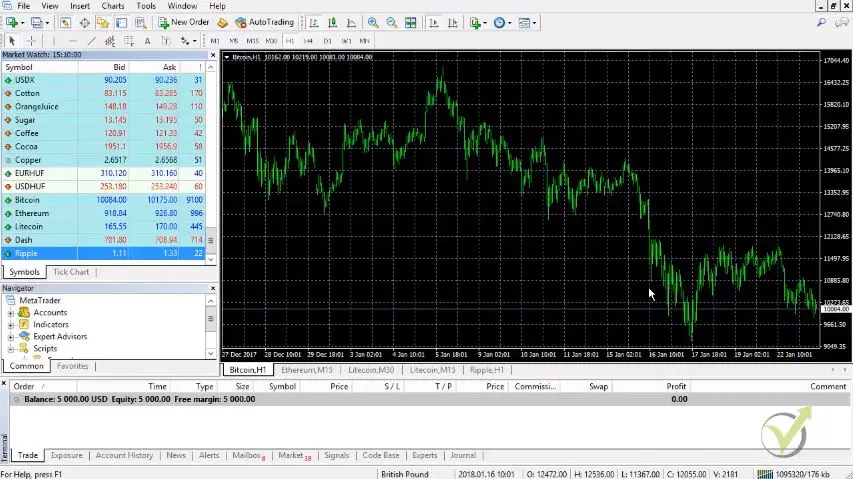The height and width of the screenshot is (479, 853).
Task: Open the Account History tab
Action: pyautogui.click(x=124, y=456)
